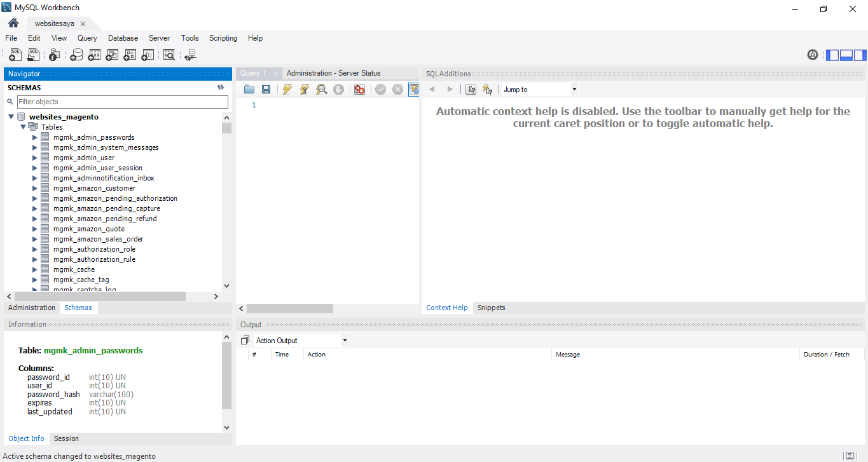Image resolution: width=868 pixels, height=462 pixels.
Task: Create a new table in the active schema
Action: (x=94, y=55)
